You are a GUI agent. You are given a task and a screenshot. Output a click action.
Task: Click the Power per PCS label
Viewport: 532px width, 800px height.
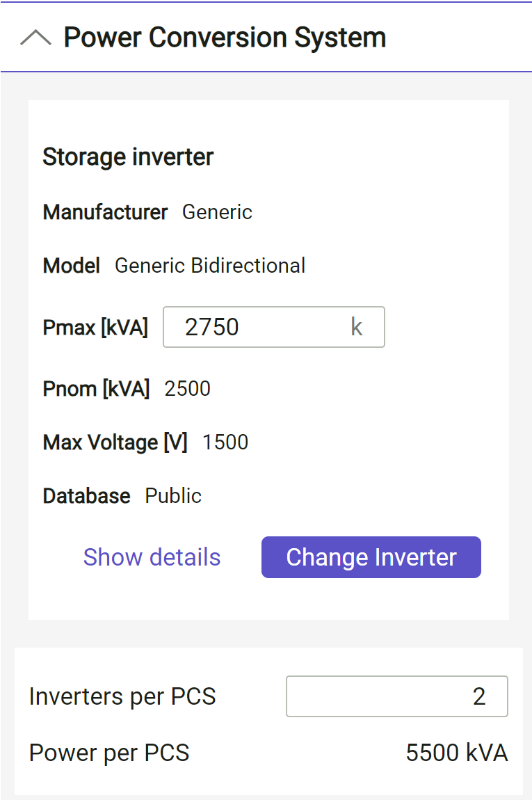109,753
